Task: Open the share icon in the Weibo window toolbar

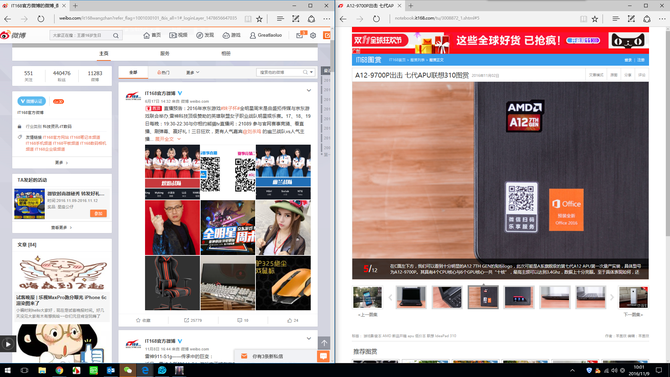Action: pyautogui.click(x=311, y=19)
